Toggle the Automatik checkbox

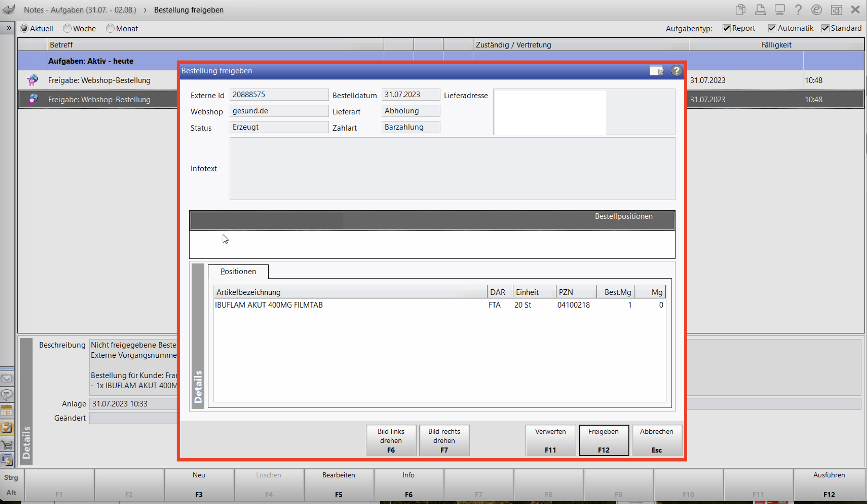pos(772,28)
